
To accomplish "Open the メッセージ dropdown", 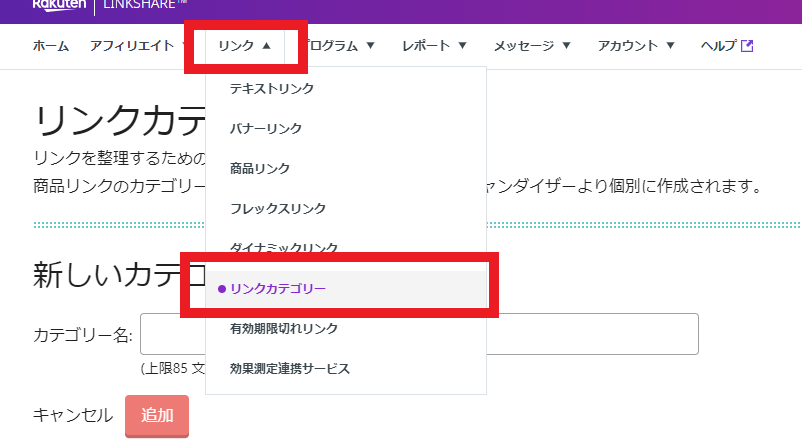I will 531,46.
